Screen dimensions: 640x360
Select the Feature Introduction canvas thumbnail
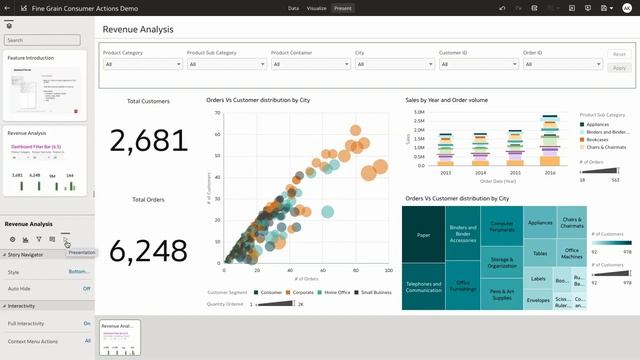[x=45, y=86]
